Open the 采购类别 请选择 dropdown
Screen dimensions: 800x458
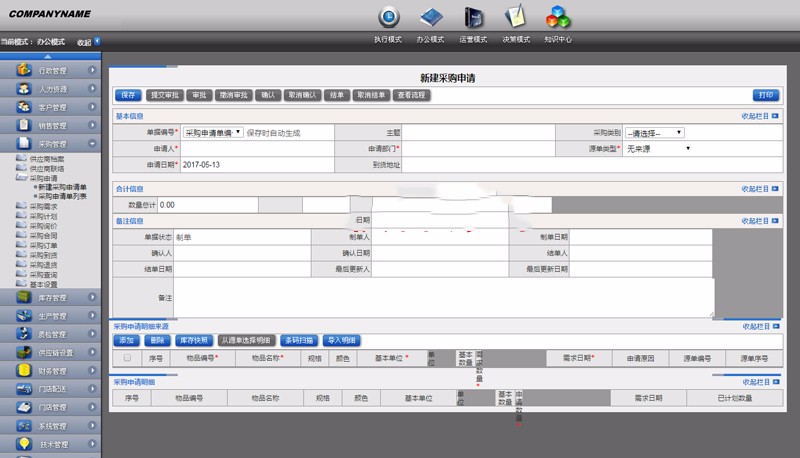click(x=655, y=132)
